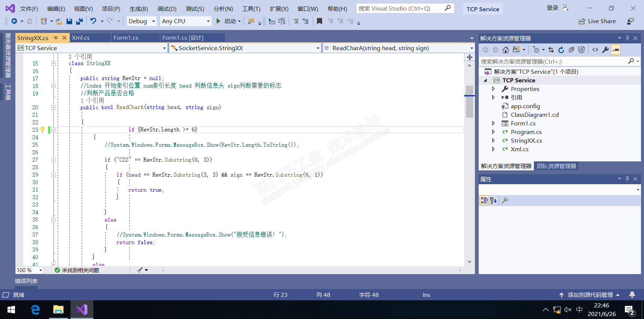Undo the last edit
Screen dimensions: 644x319
pyautogui.click(x=93, y=21)
